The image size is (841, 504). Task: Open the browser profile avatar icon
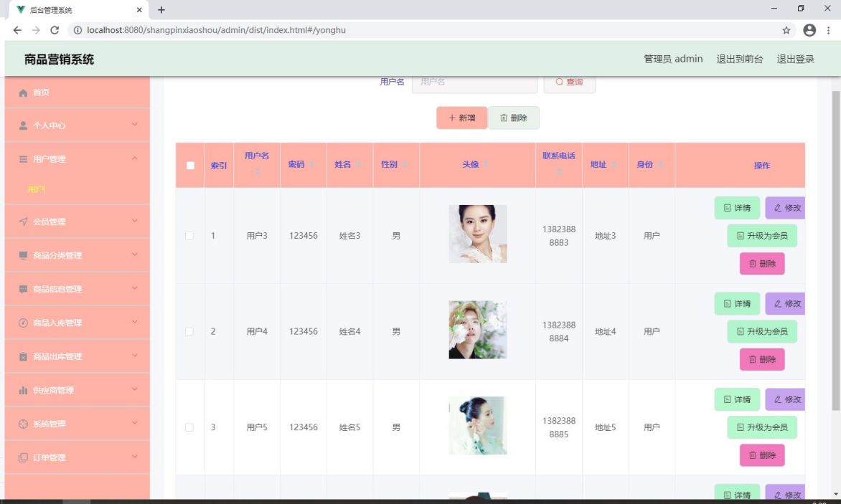pyautogui.click(x=809, y=30)
